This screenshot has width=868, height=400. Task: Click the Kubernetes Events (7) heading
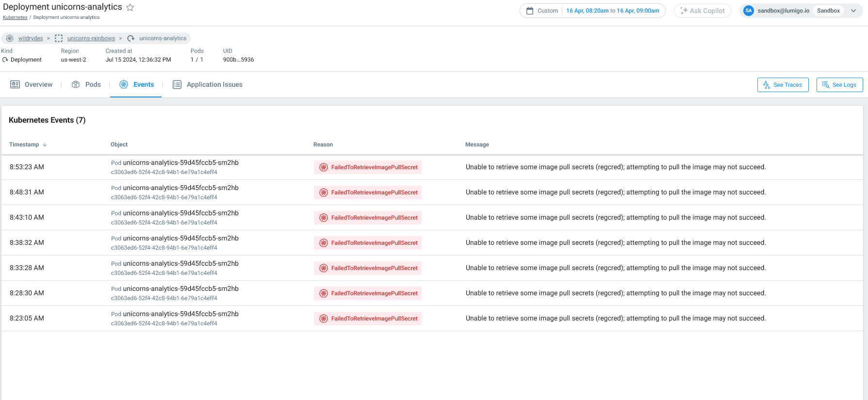(47, 120)
